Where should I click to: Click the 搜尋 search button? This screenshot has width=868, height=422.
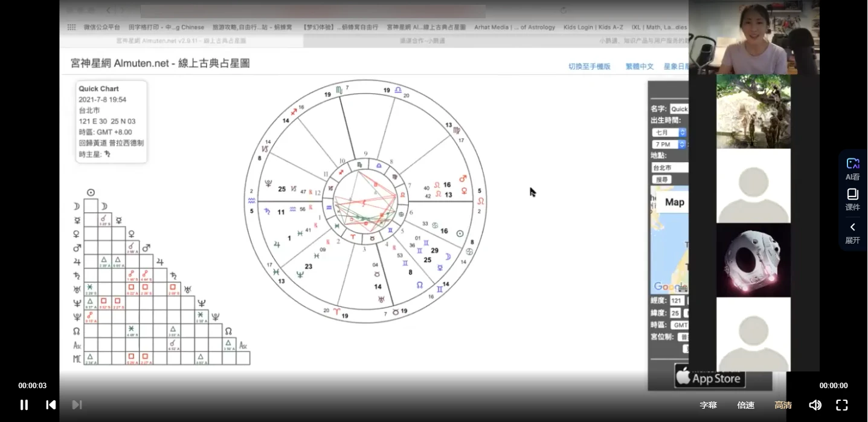coord(662,180)
